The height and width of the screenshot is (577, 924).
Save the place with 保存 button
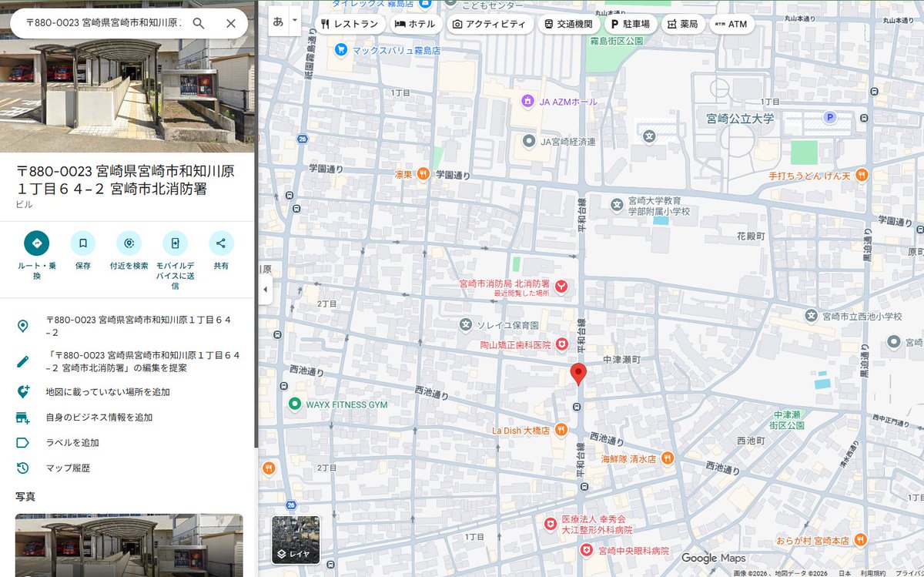coord(82,250)
